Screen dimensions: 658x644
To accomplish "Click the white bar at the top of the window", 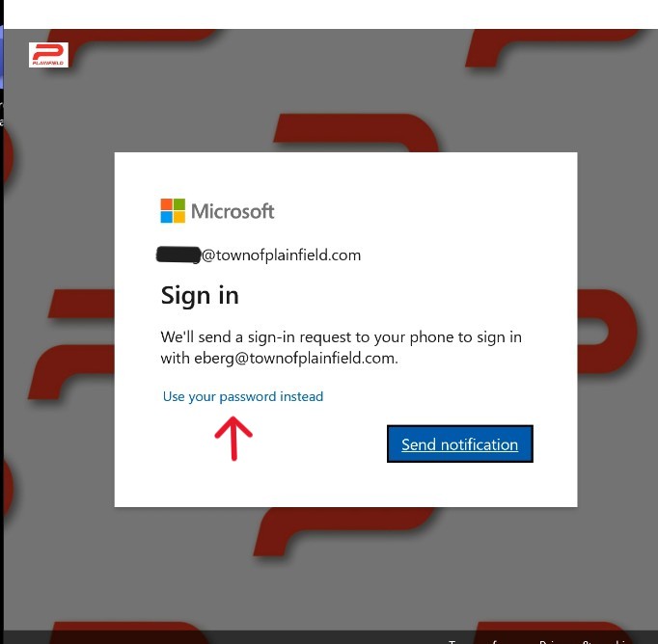I will pos(331,14).
